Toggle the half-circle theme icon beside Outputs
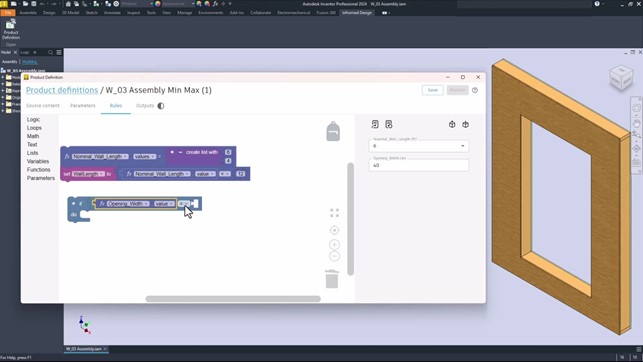This screenshot has width=643, height=362. (161, 106)
